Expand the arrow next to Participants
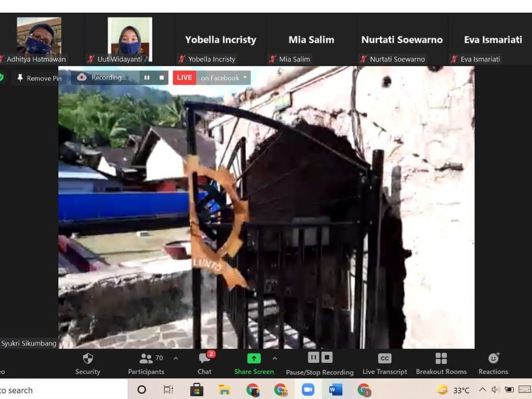This screenshot has width=532, height=399. tap(176, 358)
